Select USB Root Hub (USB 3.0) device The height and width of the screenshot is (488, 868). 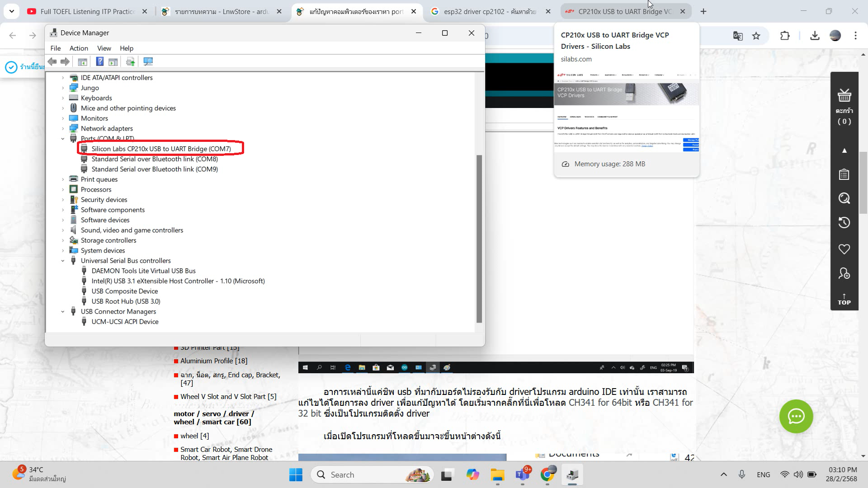click(126, 301)
